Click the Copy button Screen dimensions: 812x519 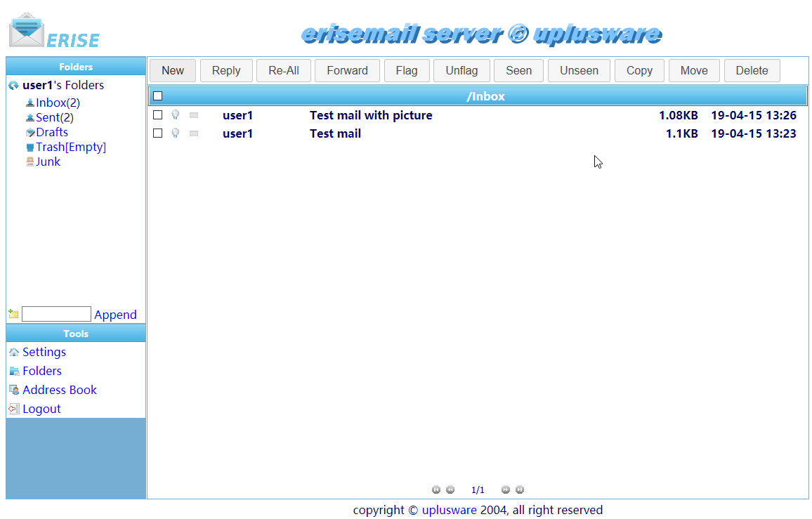(639, 70)
